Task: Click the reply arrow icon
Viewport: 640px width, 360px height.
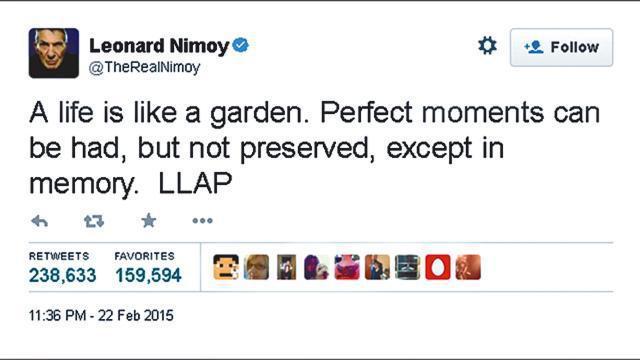Action: (40, 221)
